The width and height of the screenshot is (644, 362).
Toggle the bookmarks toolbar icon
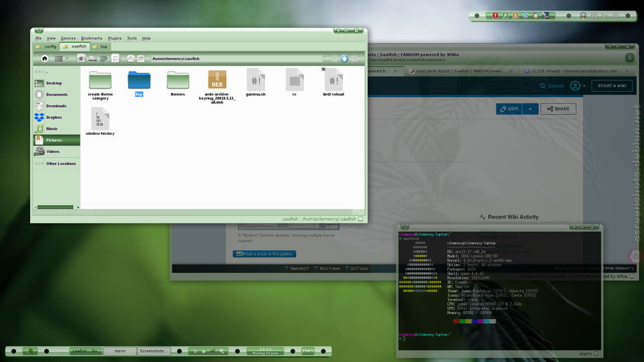(115, 59)
